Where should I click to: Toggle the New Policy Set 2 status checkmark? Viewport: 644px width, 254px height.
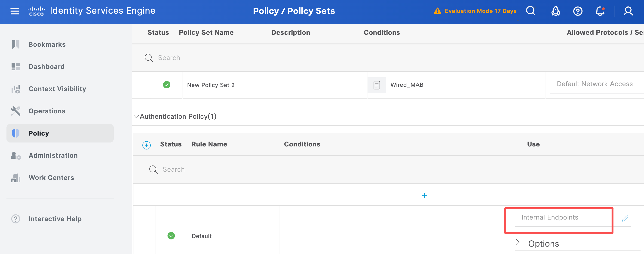pos(166,85)
